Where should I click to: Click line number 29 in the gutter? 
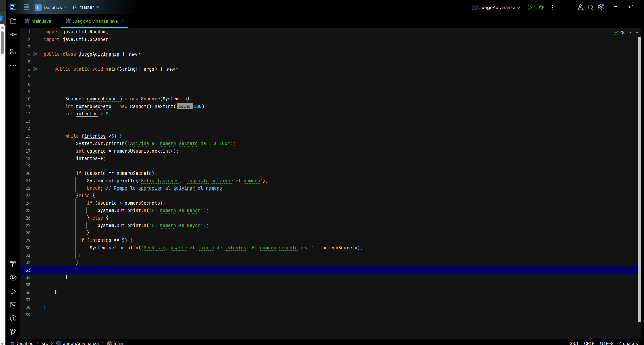(x=28, y=240)
